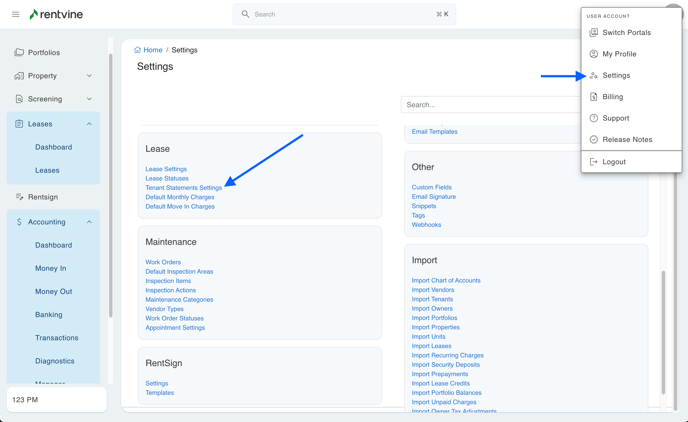The width and height of the screenshot is (688, 422).
Task: Click the Portfolios folder icon in sidebar
Action: [x=19, y=53]
